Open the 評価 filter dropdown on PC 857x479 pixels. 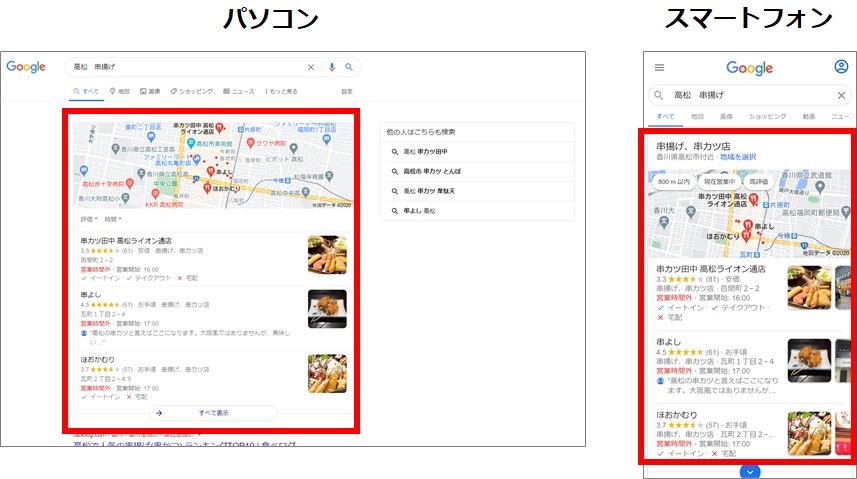pyautogui.click(x=89, y=219)
